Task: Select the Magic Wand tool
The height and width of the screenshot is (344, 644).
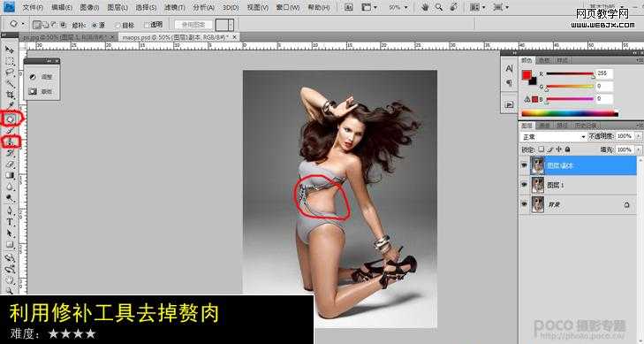Action: click(x=10, y=84)
